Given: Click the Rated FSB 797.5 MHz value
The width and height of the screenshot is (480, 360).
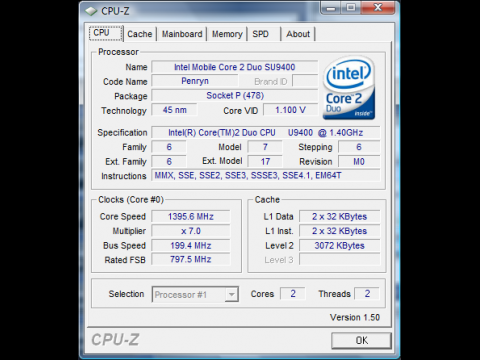Looking at the screenshot, I should click(x=191, y=259).
